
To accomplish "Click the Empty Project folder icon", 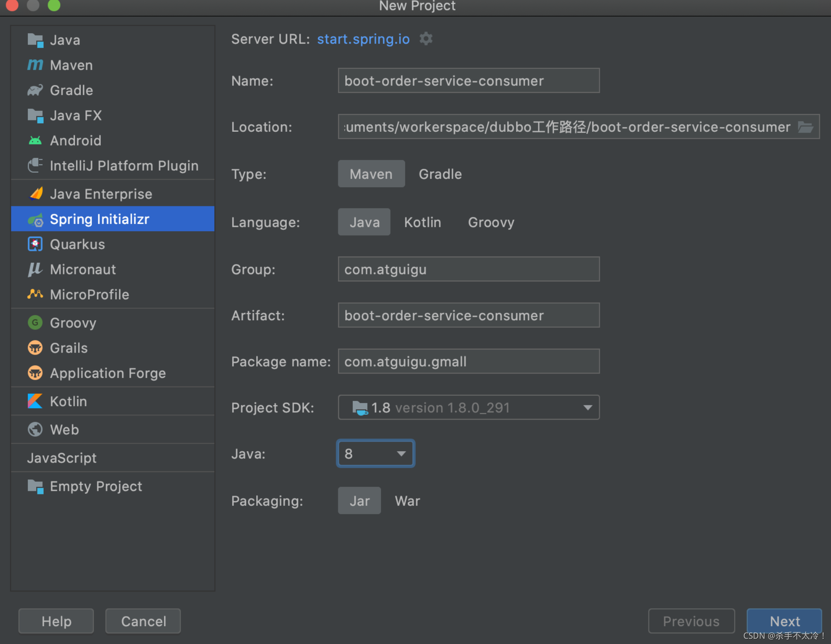I will click(35, 486).
